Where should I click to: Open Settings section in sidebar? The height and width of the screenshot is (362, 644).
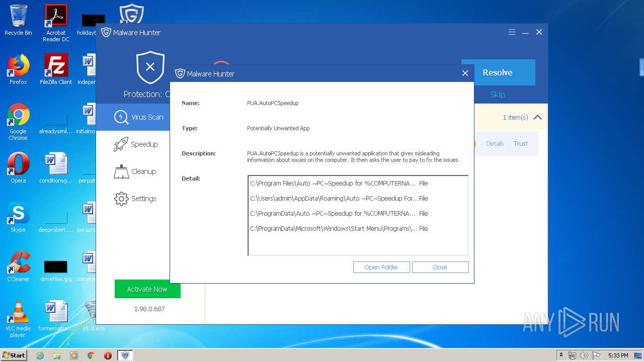click(134, 199)
